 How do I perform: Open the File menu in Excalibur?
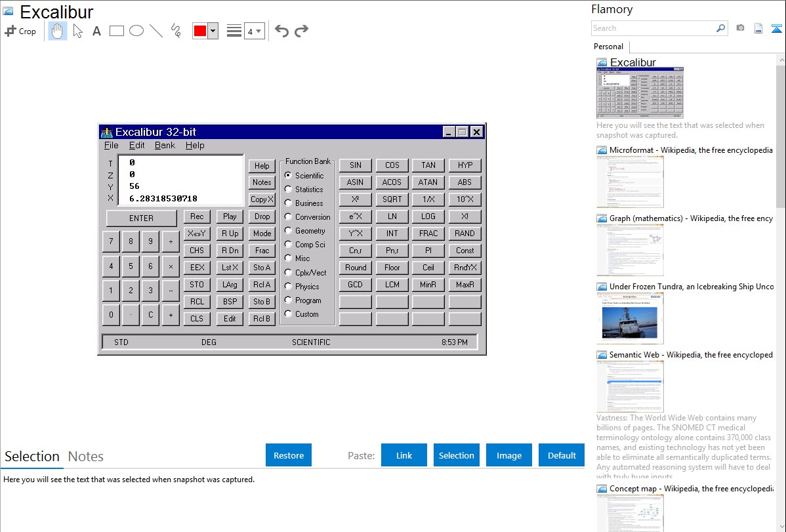click(112, 146)
